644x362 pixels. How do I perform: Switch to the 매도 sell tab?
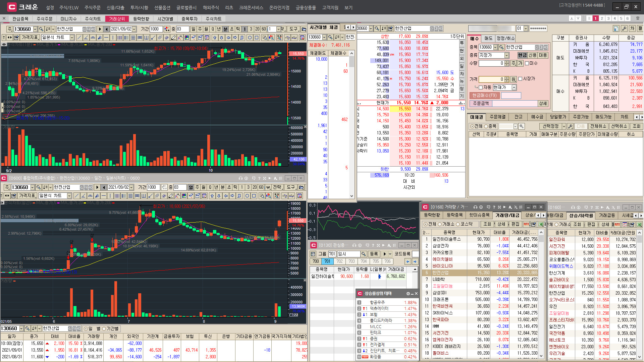[x=488, y=38]
